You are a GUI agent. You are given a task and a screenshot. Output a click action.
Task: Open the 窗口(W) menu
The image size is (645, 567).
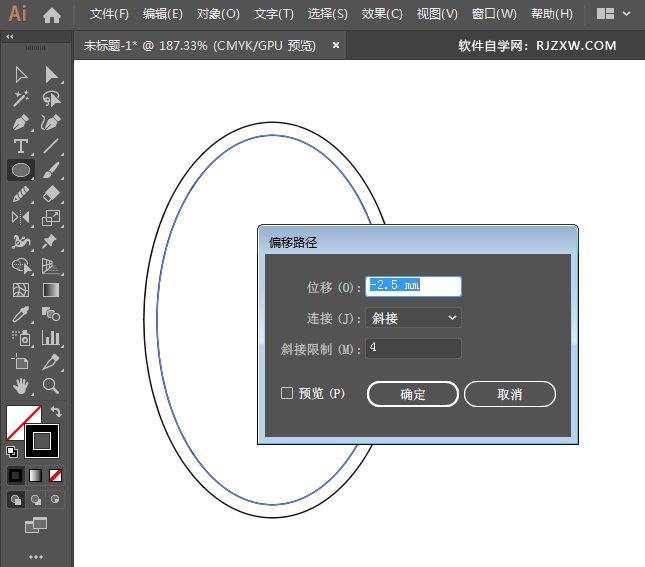point(494,14)
